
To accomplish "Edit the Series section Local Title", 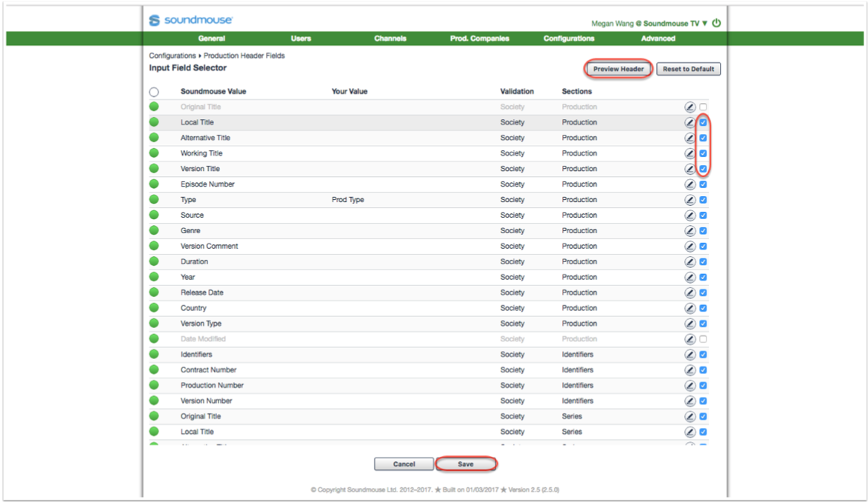I will click(x=690, y=432).
